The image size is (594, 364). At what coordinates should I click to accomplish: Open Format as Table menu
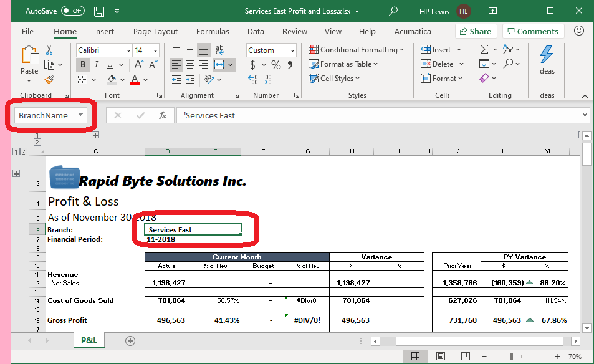tap(343, 64)
